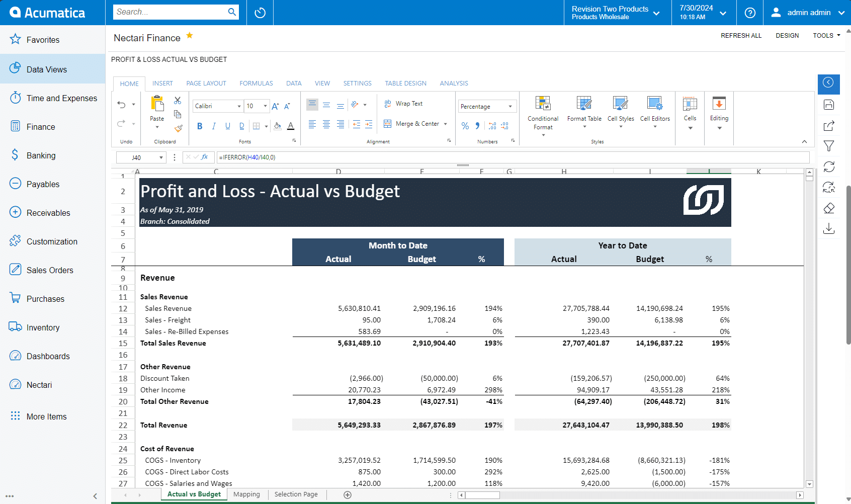Open the font size dropdown
This screenshot has width=851, height=504.
click(265, 106)
